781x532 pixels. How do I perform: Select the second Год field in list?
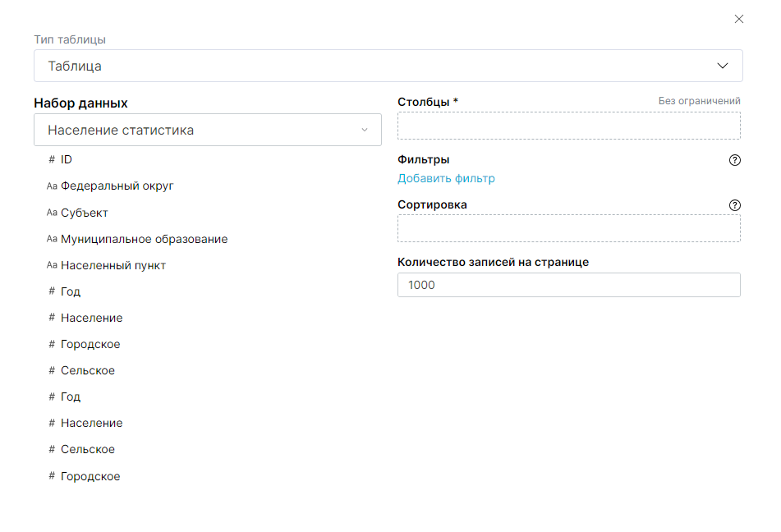click(71, 397)
